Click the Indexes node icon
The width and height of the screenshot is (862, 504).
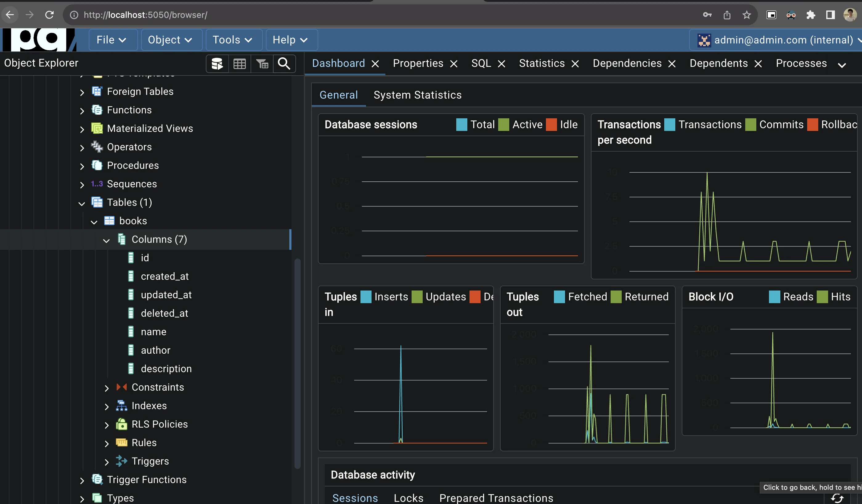122,405
